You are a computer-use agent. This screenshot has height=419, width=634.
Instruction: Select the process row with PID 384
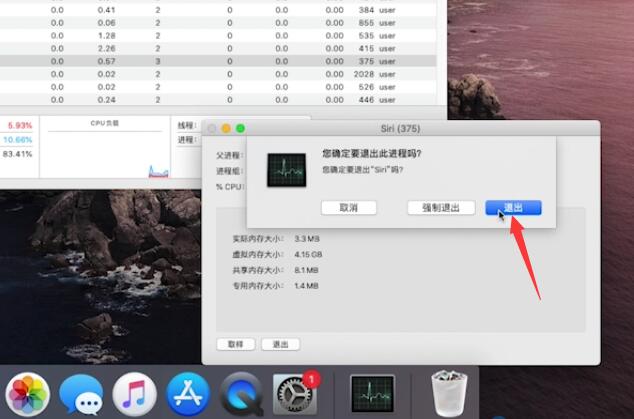218,10
